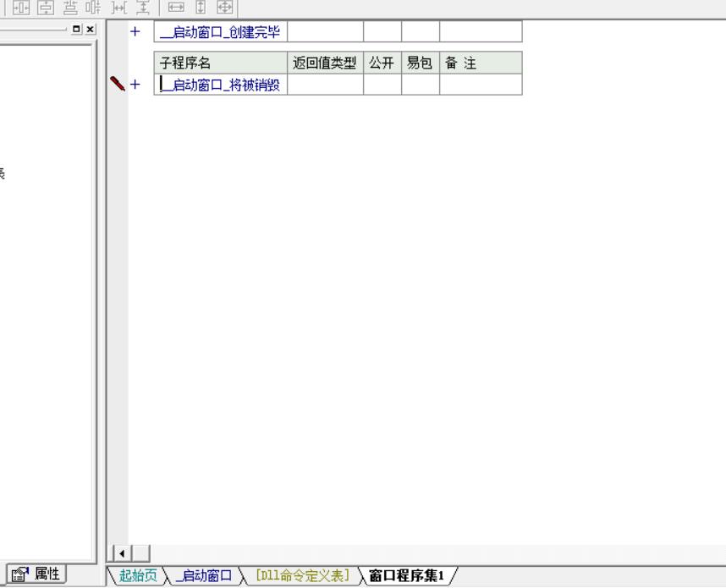Click the make same width toolbar icon
The height and width of the screenshot is (588, 726).
(x=176, y=8)
